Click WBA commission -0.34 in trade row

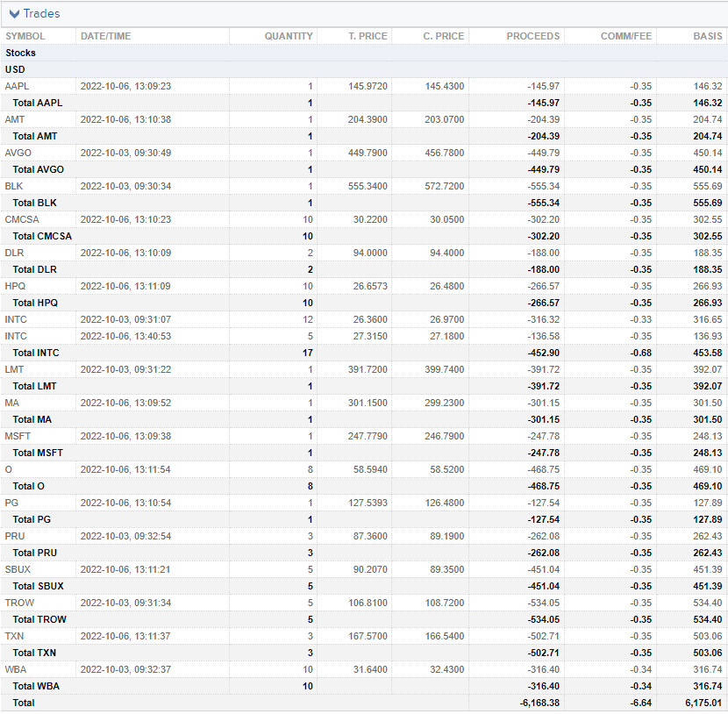point(641,671)
